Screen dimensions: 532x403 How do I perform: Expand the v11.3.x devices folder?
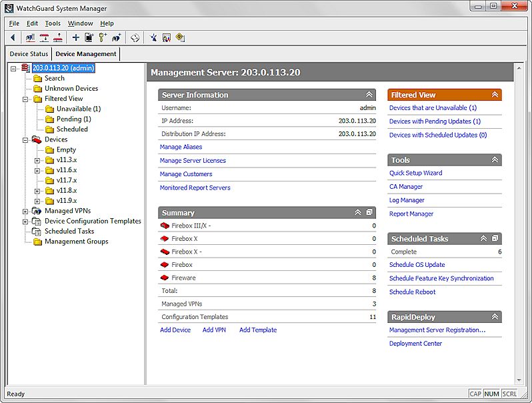tap(37, 160)
